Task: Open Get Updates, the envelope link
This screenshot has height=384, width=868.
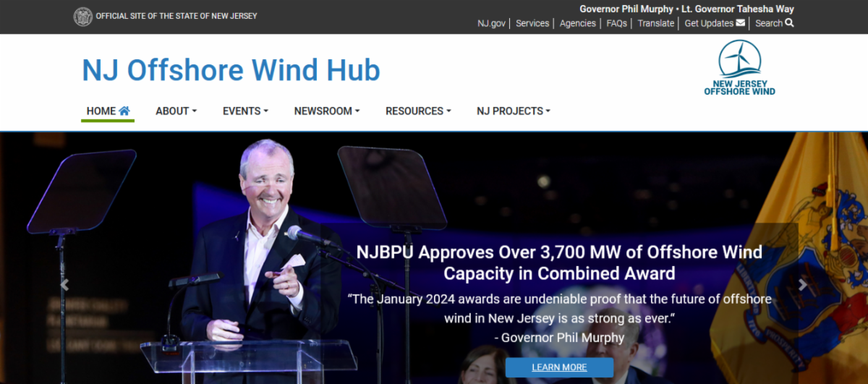Action: pos(715,23)
